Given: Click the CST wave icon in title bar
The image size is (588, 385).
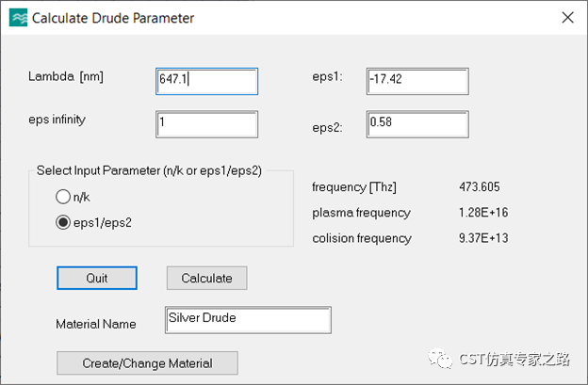Looking at the screenshot, I should pos(18,18).
